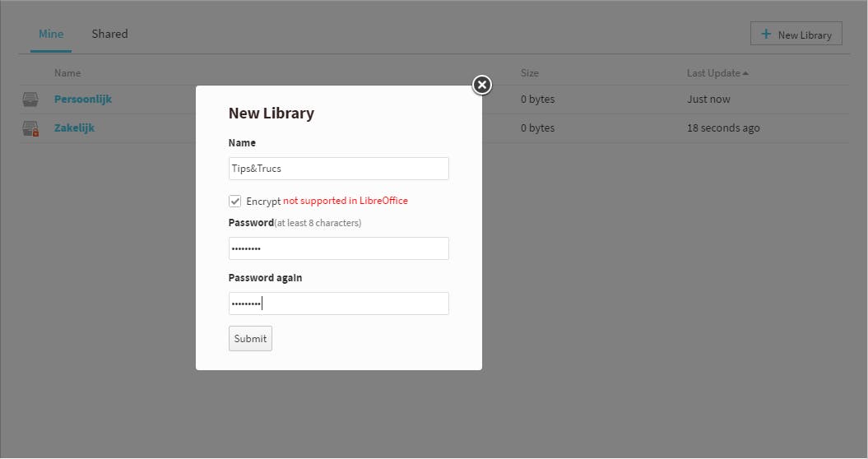
Task: Click the Size column header
Action: (529, 73)
